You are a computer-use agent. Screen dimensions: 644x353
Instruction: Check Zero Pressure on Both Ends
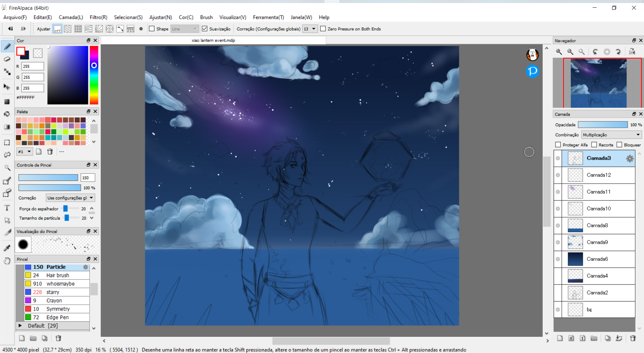click(323, 29)
